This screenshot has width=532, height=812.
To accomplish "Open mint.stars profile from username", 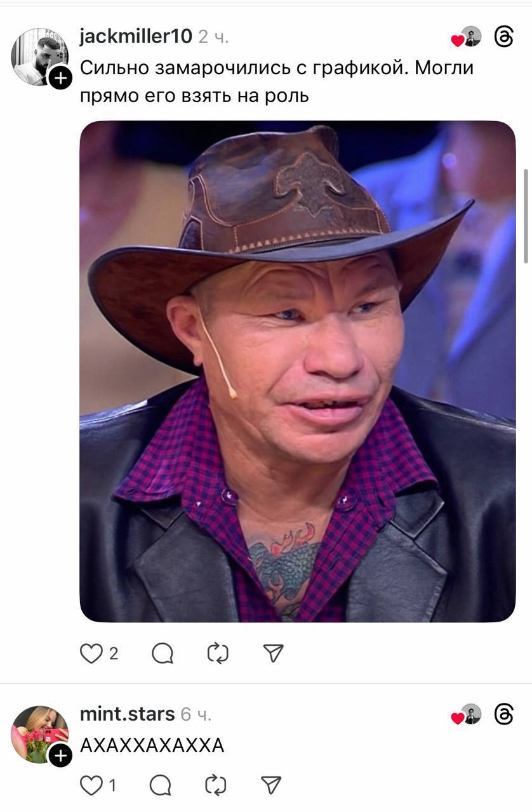I will 127,714.
